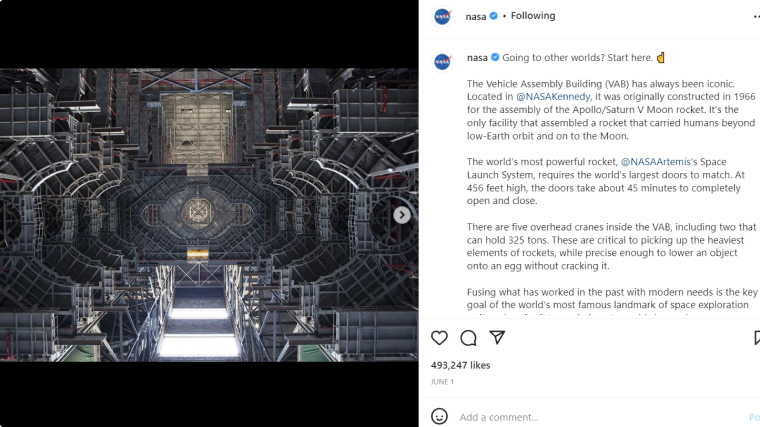The image size is (760, 427).
Task: Click the nasa username in the caption
Action: point(477,58)
